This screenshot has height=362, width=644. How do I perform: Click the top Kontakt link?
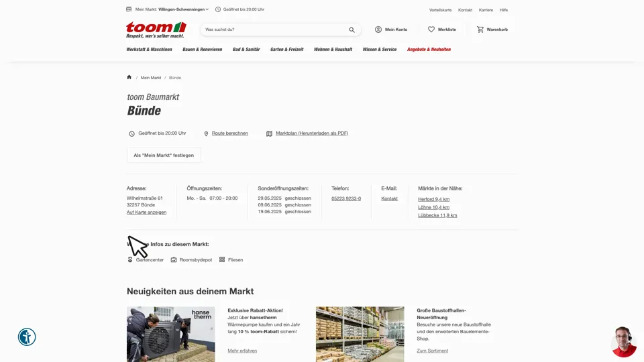(466, 10)
